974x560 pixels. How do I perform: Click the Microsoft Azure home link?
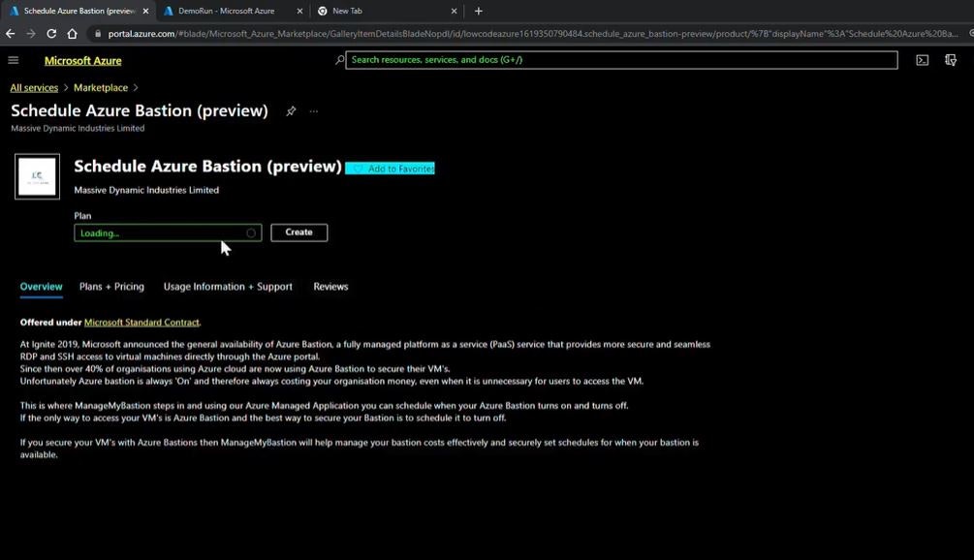[x=82, y=61]
